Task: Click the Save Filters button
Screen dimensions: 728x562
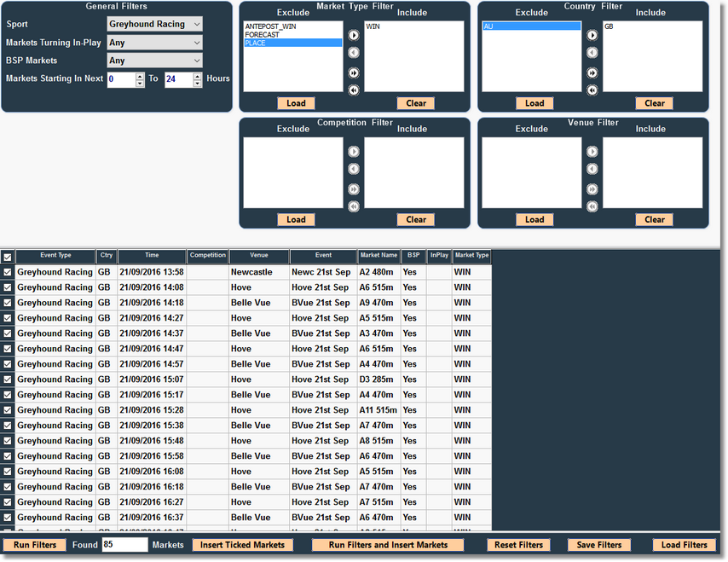Action: pos(598,545)
